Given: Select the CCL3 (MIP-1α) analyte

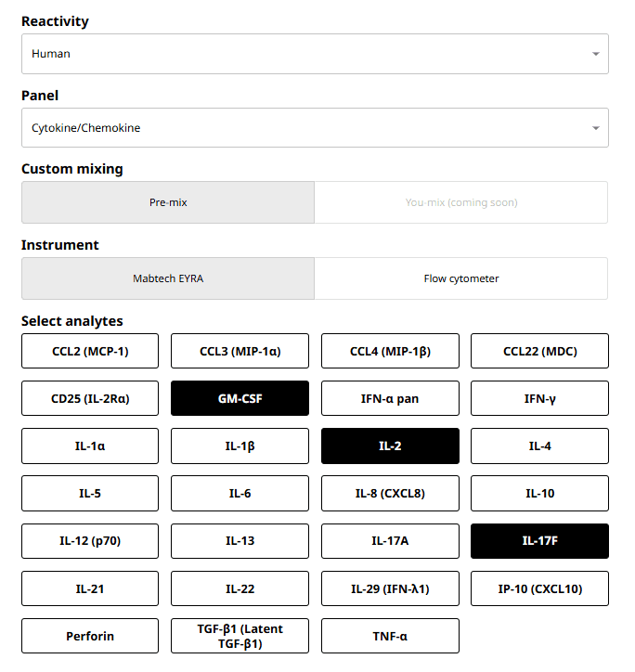Looking at the screenshot, I should (x=240, y=351).
